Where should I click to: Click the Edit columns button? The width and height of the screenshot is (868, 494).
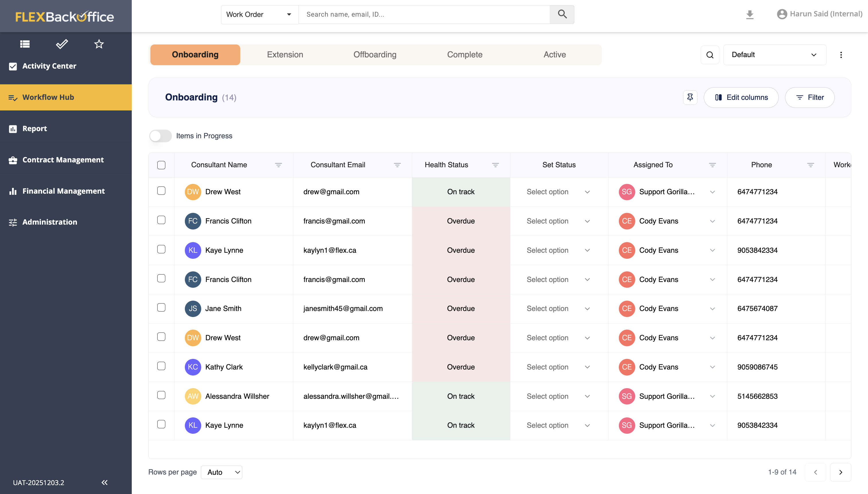pyautogui.click(x=741, y=97)
